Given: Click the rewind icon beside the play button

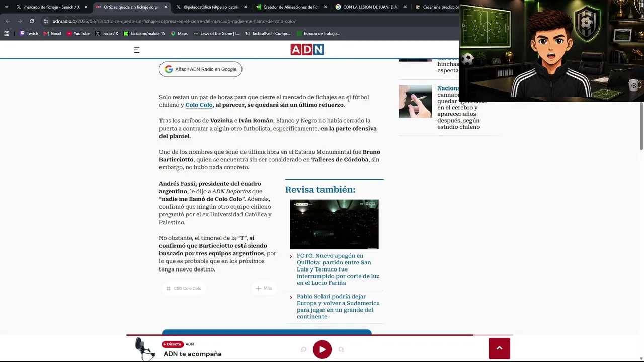Looking at the screenshot, I should click(x=303, y=349).
